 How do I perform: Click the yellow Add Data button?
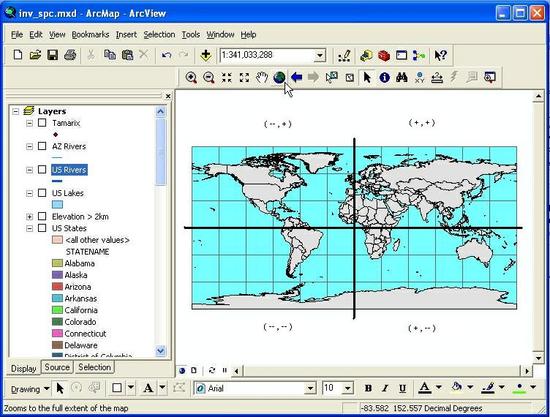tap(206, 55)
